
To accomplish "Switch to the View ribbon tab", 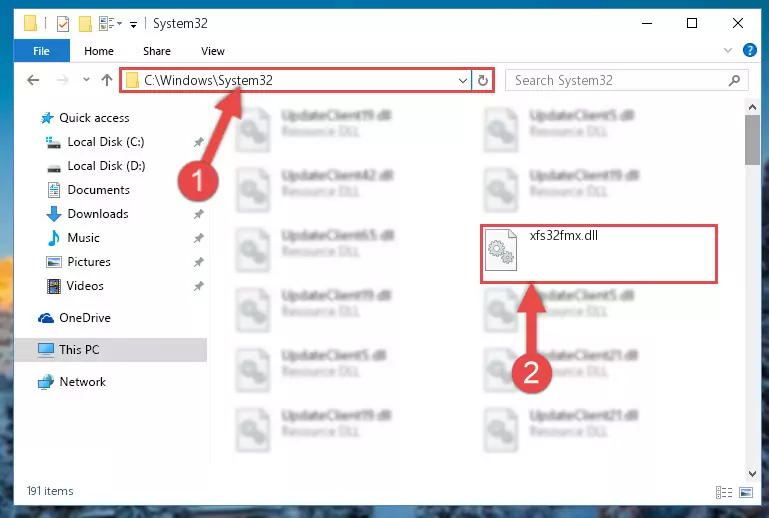I will pyautogui.click(x=212, y=51).
